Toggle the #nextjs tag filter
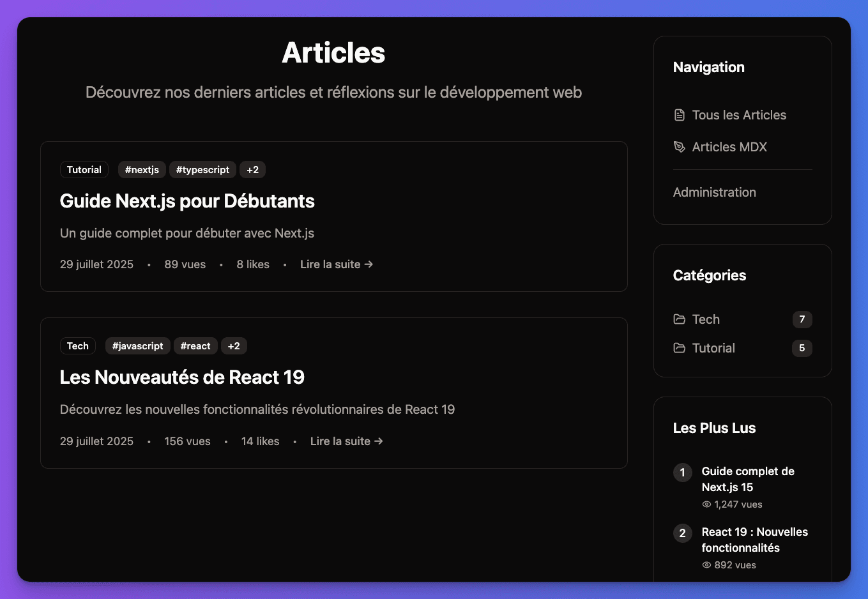The height and width of the screenshot is (599, 868). 142,169
